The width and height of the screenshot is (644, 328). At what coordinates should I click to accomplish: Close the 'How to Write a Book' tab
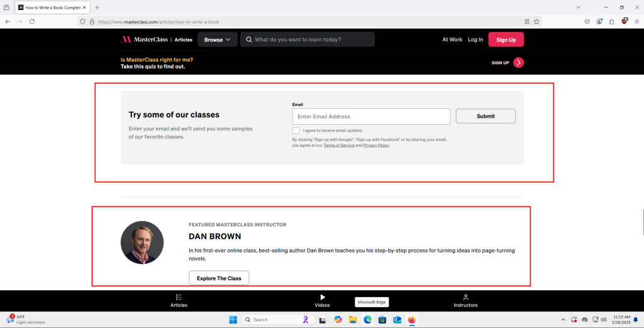click(84, 8)
